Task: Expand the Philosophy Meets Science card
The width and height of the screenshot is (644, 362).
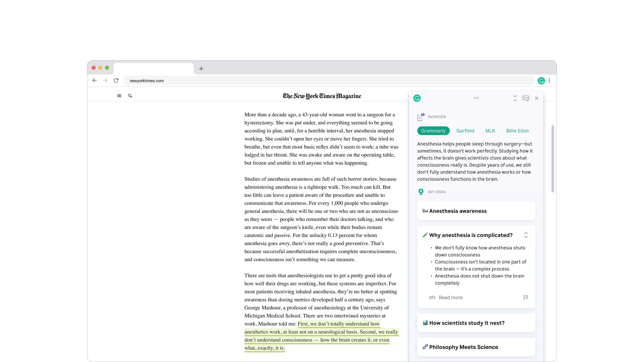Action: pyautogui.click(x=476, y=347)
